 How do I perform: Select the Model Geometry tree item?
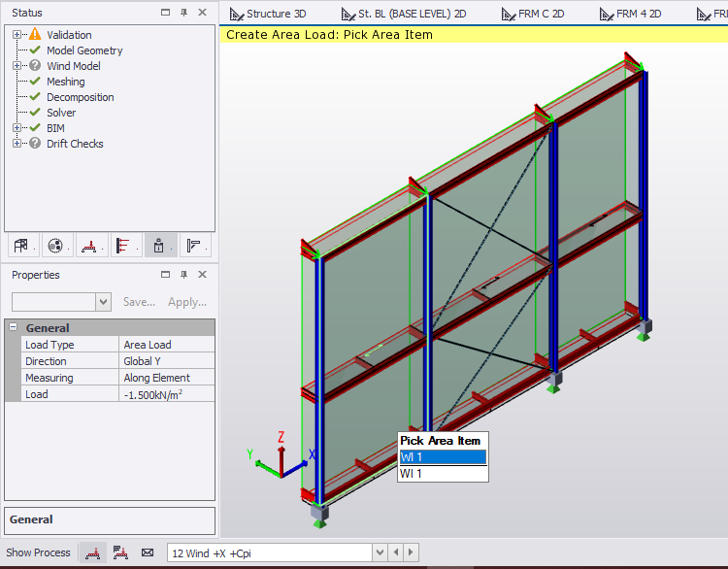click(x=84, y=50)
